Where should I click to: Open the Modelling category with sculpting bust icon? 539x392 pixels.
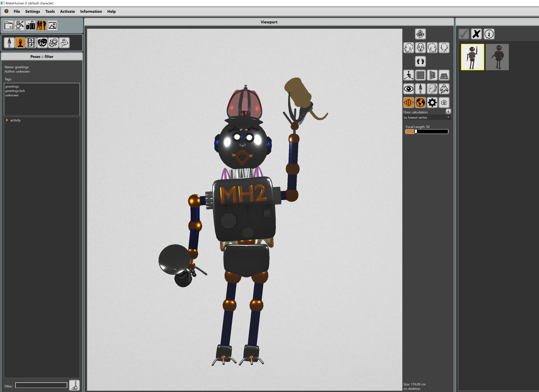click(20, 25)
